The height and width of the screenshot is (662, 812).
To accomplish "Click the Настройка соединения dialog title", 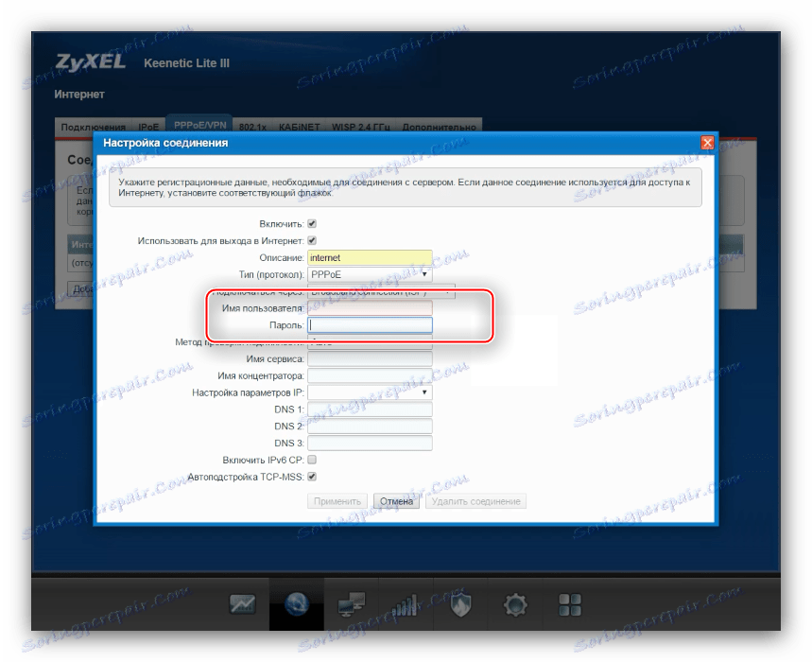I will click(x=165, y=143).
